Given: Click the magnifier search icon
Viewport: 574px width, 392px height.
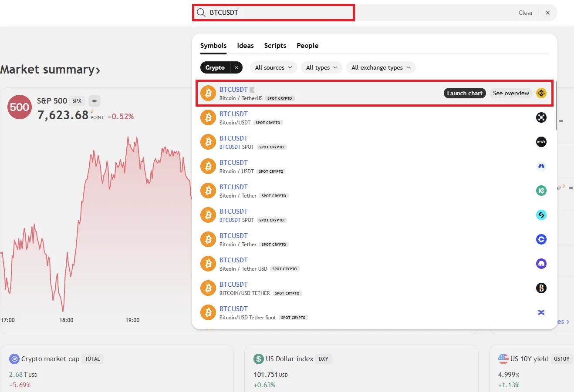Looking at the screenshot, I should click(x=201, y=13).
